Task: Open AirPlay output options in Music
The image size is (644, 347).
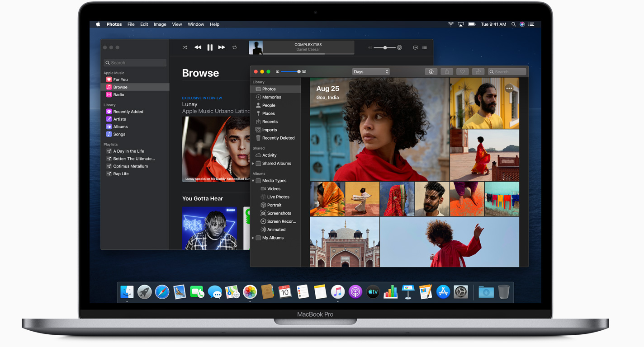Action: click(399, 47)
